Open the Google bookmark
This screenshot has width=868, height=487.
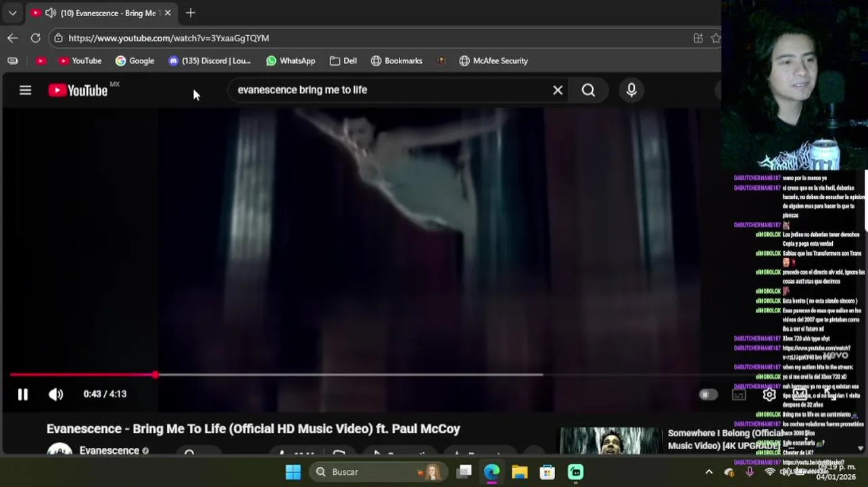point(135,61)
